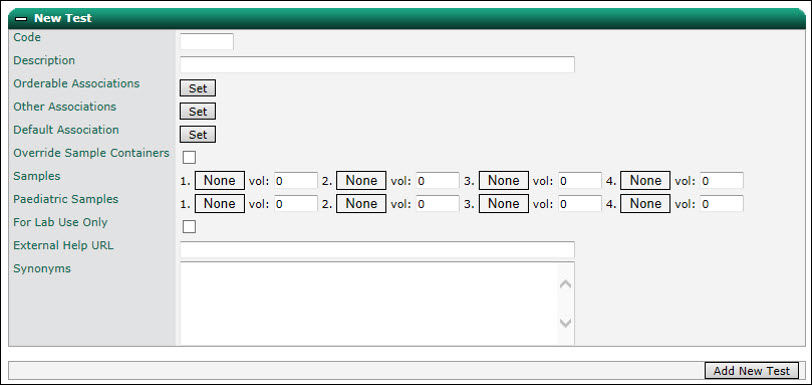Open Samples container 2 None selector

point(361,180)
